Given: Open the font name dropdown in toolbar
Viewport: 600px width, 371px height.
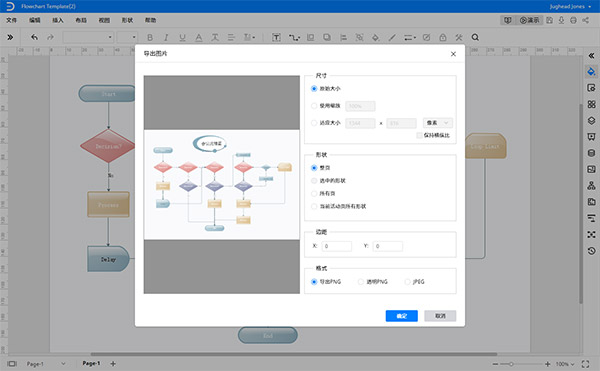Looking at the screenshot, I should (88, 37).
